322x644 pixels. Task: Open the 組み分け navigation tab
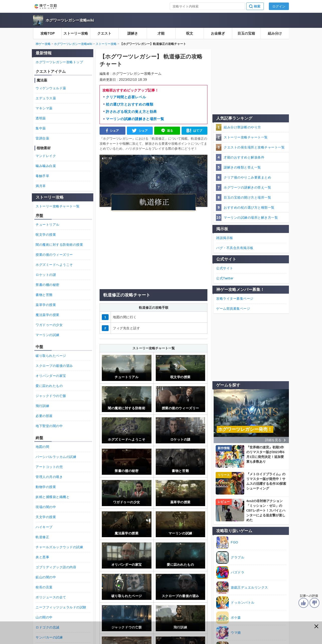click(275, 33)
